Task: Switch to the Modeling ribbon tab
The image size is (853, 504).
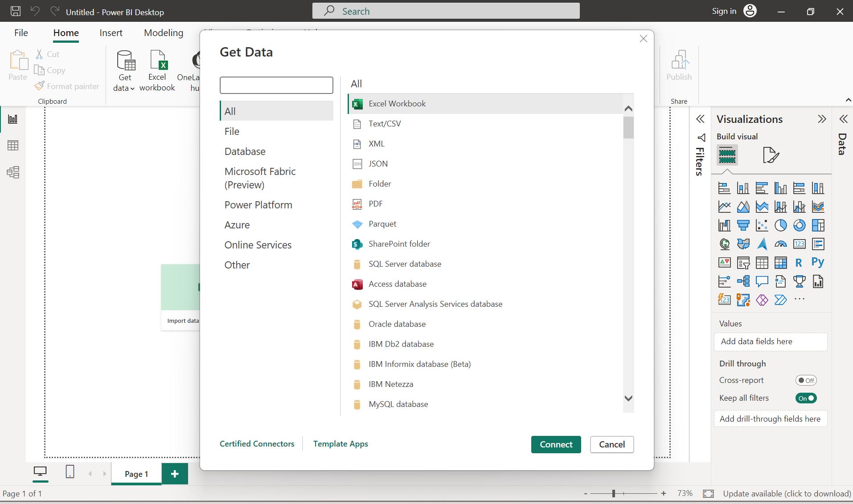Action: pos(163,33)
